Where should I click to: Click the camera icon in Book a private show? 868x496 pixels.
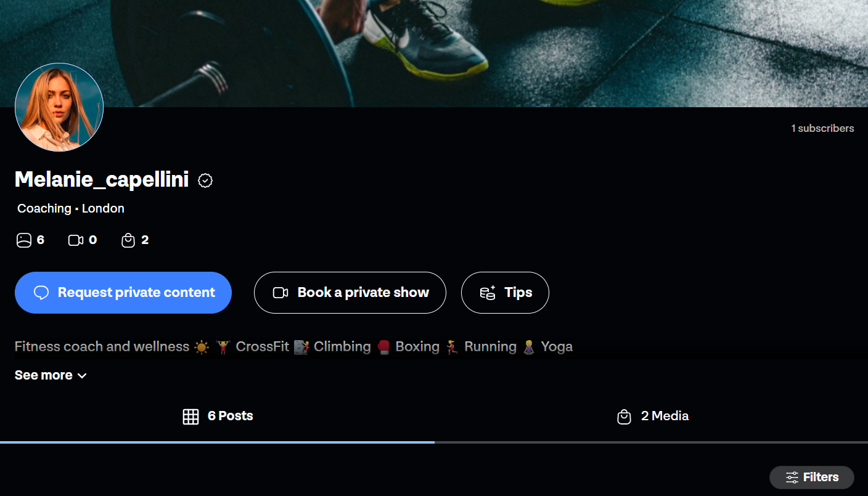(x=280, y=293)
